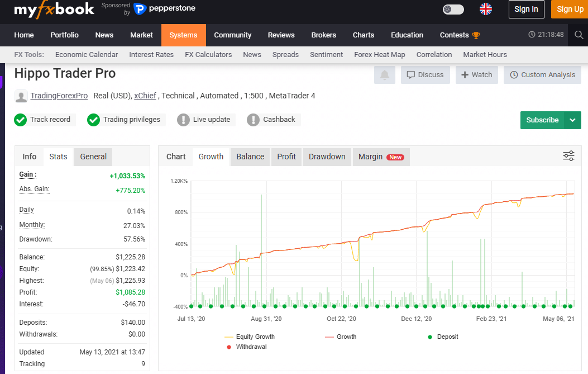Switch to the Balance chart tab
Screen dimensions: 588x374
point(250,157)
